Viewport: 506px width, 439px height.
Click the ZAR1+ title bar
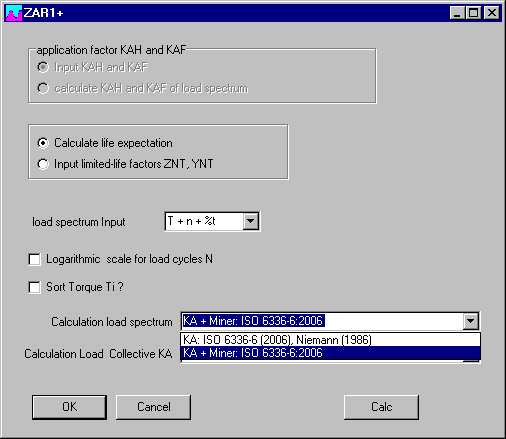(253, 13)
